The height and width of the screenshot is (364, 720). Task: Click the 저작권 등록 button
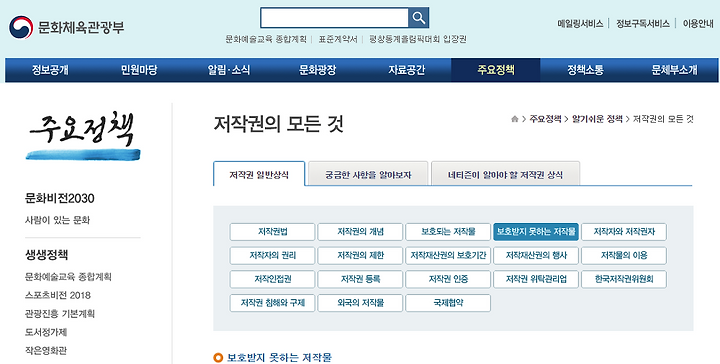pos(360,279)
